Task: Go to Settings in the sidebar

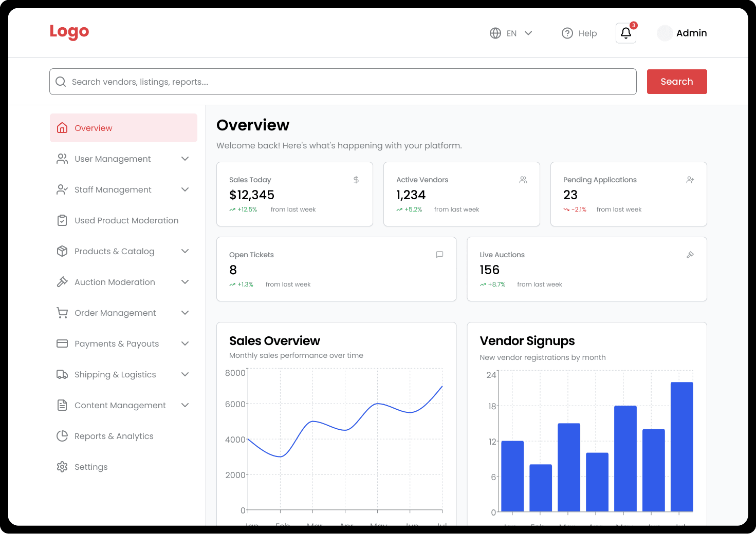Action: [90, 467]
